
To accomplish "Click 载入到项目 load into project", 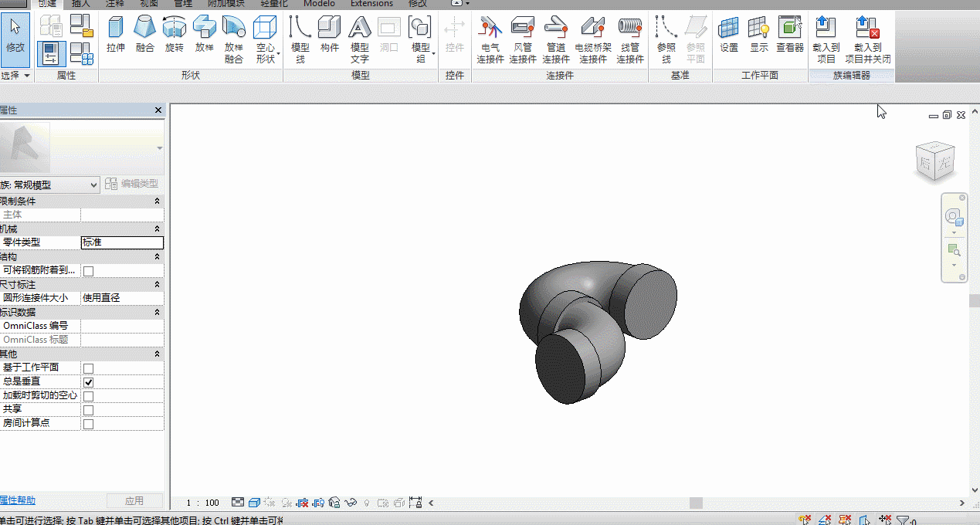I will pyautogui.click(x=826, y=39).
